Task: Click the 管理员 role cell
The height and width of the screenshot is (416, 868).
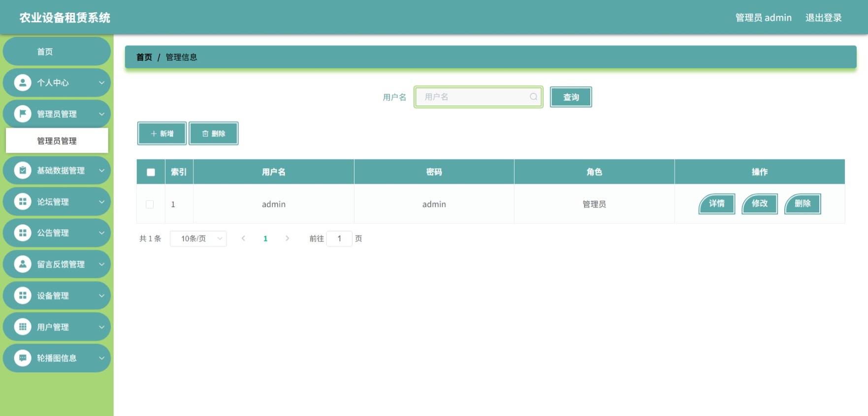Action: pos(594,204)
